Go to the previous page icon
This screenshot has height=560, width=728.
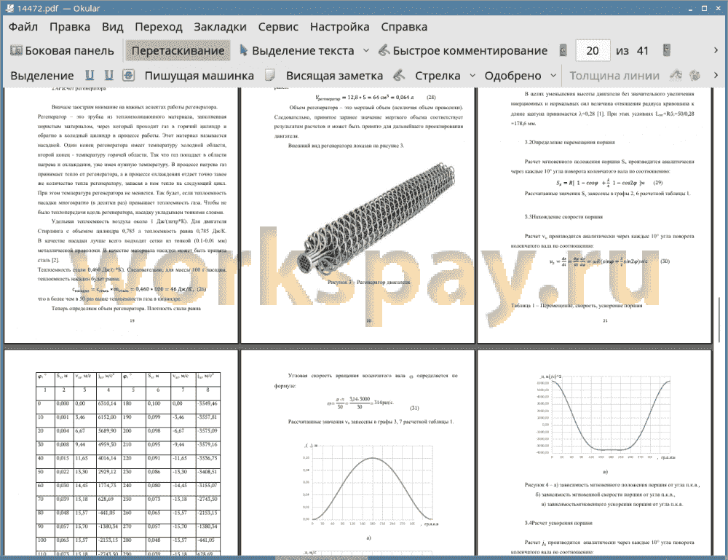tap(563, 51)
